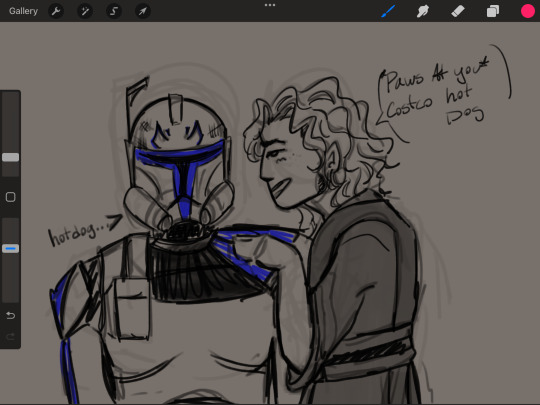Select the Brush paint tool
Image resolution: width=540 pixels, height=405 pixels.
tap(388, 11)
